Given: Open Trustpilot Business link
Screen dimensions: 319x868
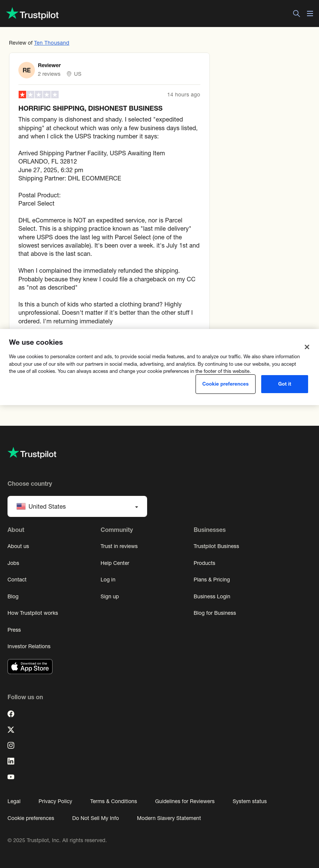Looking at the screenshot, I should [x=216, y=546].
